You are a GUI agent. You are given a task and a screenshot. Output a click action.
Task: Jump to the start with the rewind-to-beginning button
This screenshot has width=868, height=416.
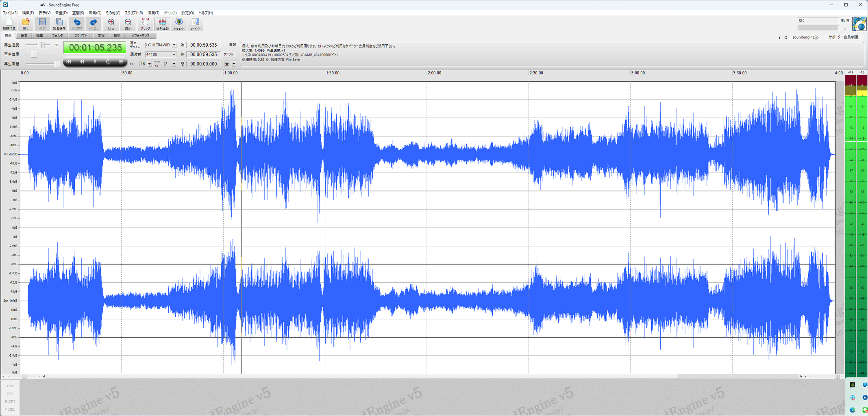coord(69,62)
